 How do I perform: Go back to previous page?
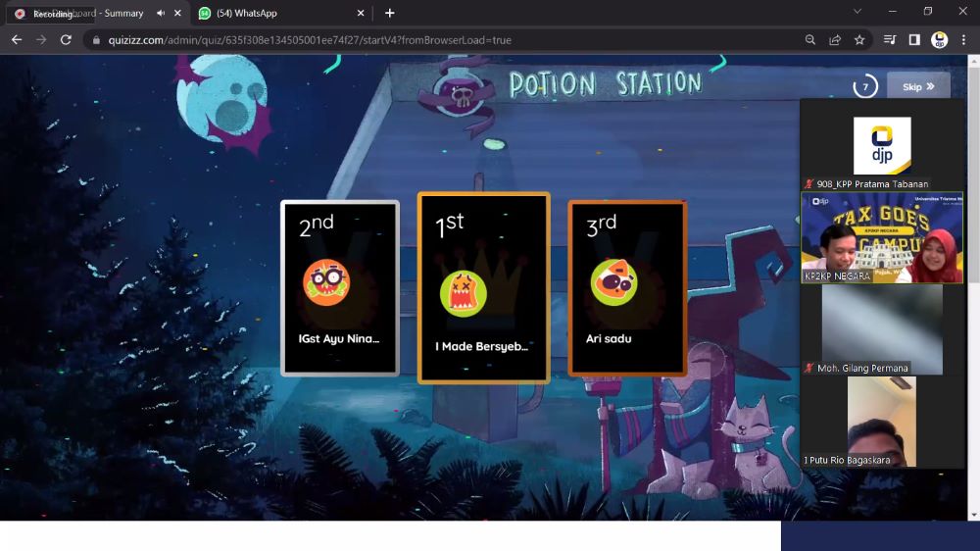pyautogui.click(x=16, y=40)
